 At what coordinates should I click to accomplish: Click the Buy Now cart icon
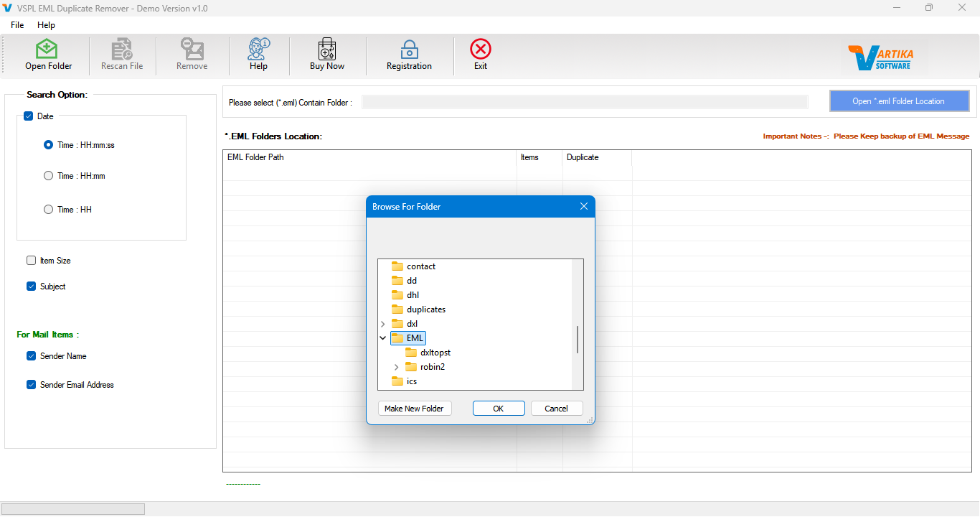327,49
